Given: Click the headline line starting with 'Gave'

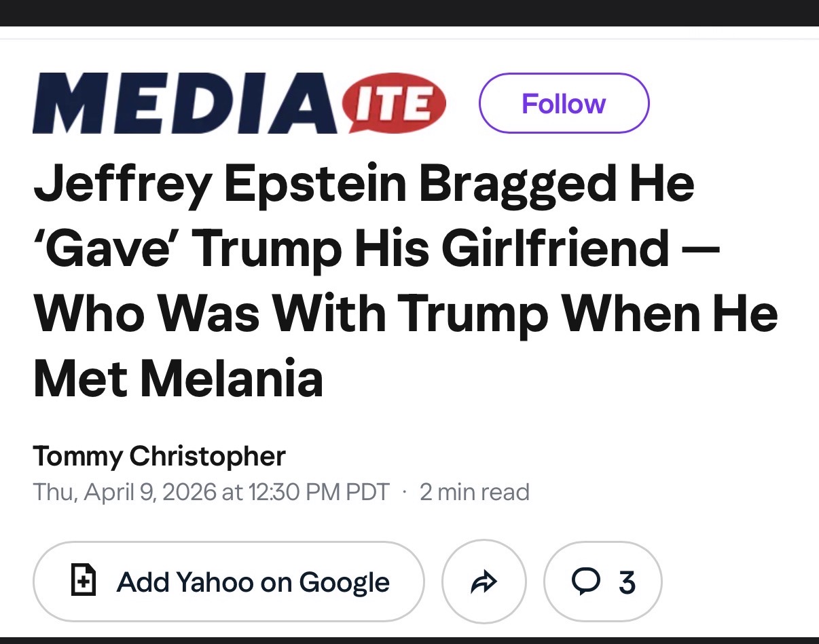Looking at the screenshot, I should pos(376,248).
